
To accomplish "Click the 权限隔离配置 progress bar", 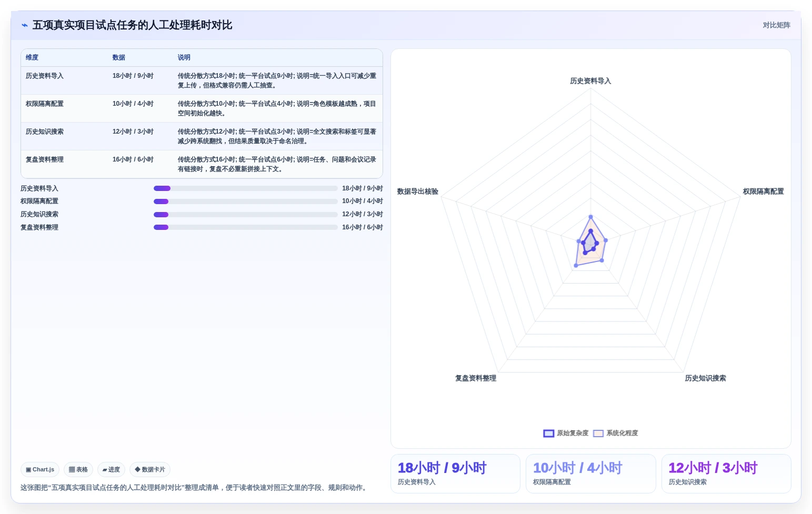I will point(246,201).
